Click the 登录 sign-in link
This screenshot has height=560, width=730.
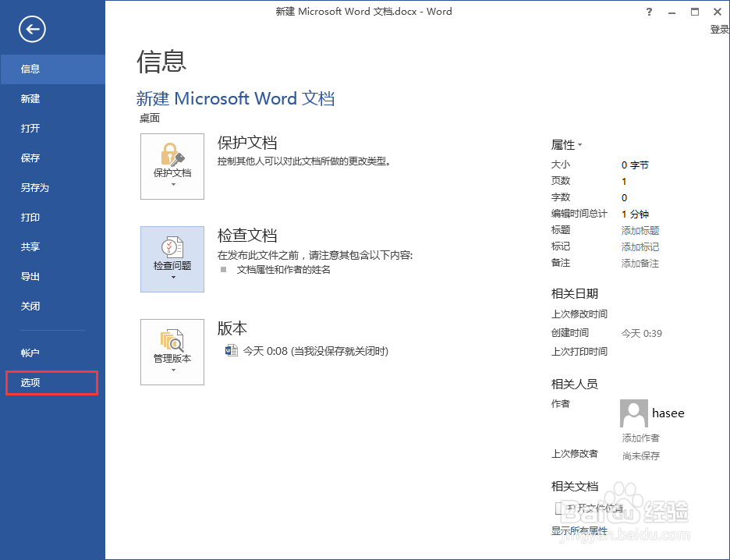pos(719,30)
